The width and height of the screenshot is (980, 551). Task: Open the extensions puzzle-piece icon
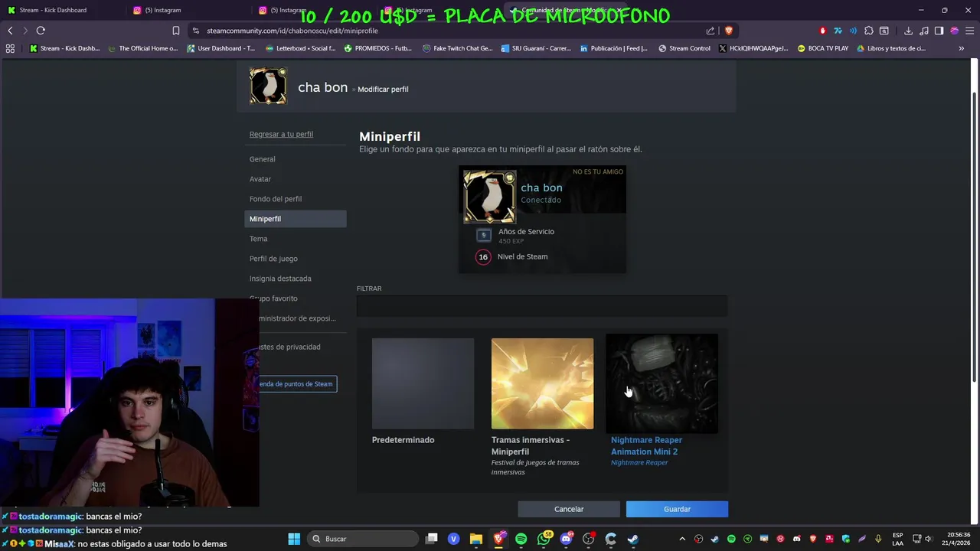point(868,31)
